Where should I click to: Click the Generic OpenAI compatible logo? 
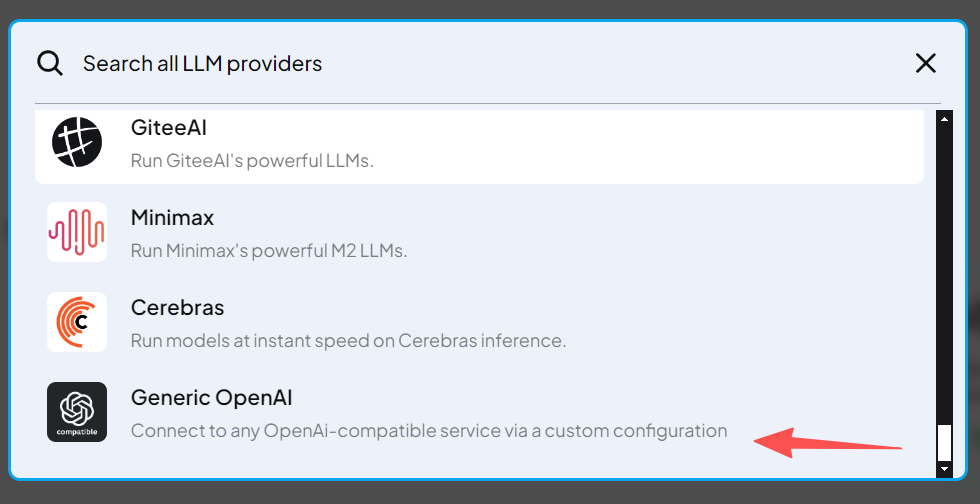[77, 412]
